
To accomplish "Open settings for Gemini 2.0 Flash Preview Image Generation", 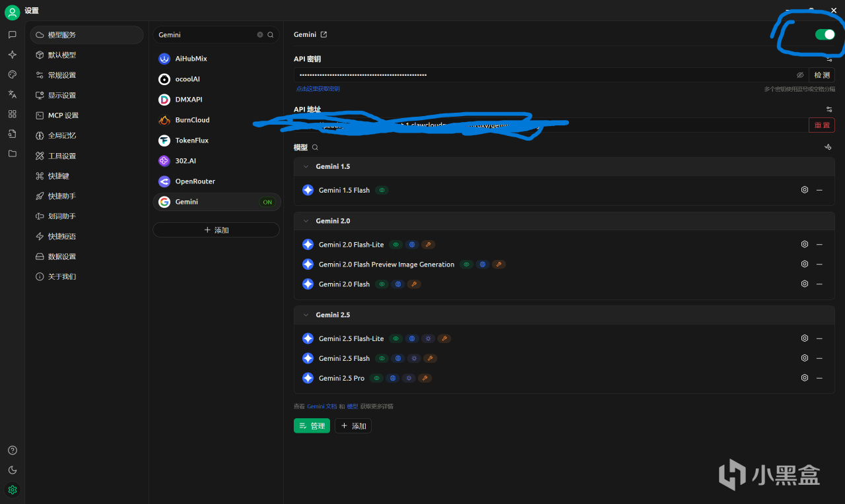I will 805,264.
